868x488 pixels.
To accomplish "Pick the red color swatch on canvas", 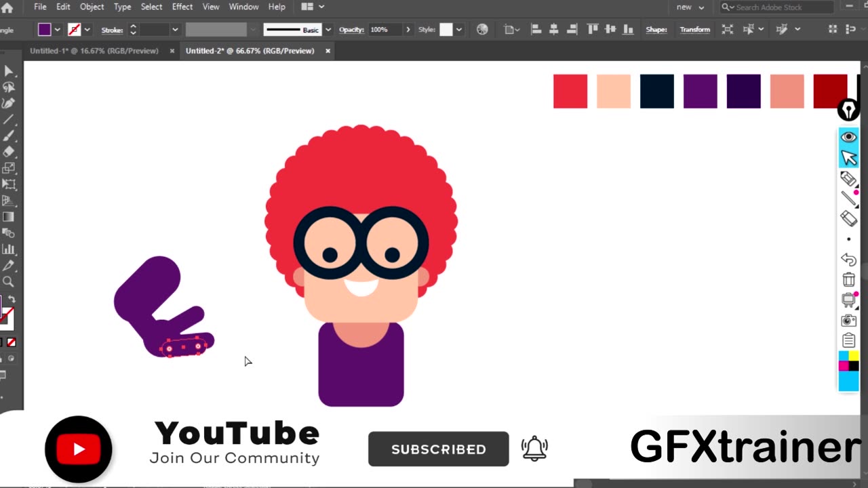I will tap(570, 91).
